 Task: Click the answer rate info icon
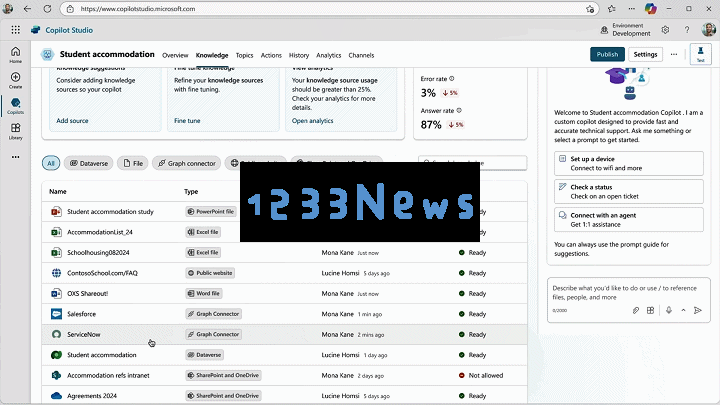(459, 111)
